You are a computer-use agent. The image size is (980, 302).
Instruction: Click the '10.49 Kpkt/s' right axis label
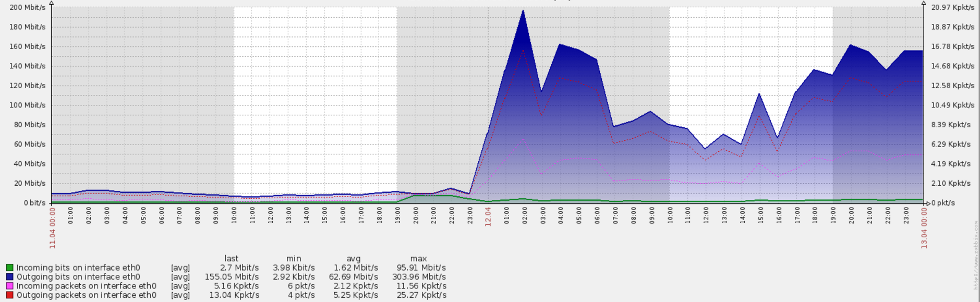(953, 105)
